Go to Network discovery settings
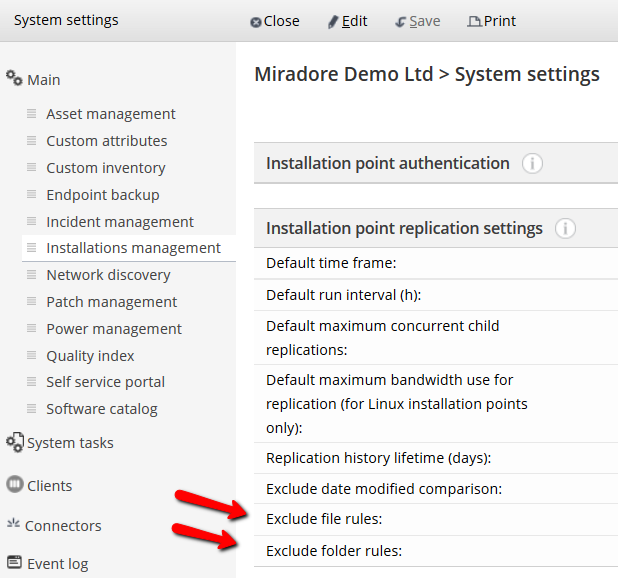 click(x=108, y=275)
